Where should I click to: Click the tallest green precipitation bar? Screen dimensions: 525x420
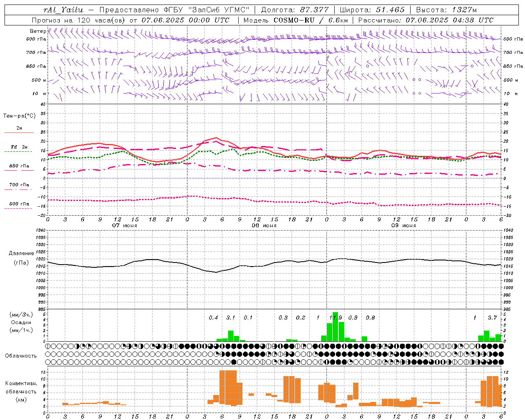pyautogui.click(x=336, y=327)
